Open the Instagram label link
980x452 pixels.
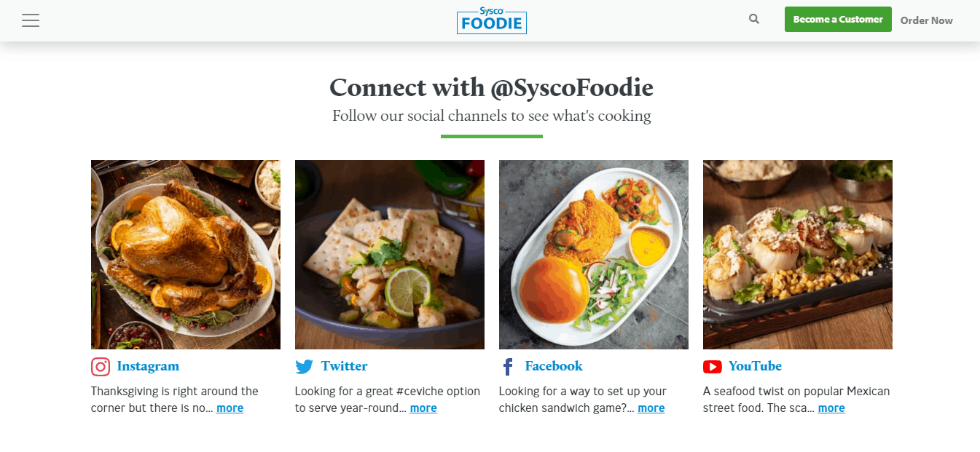[x=147, y=366]
